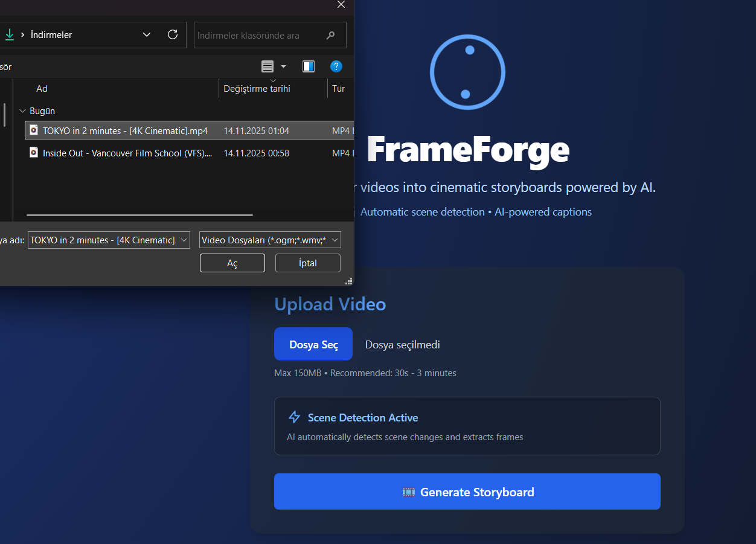Click the date 14.11.2025 00:58
Screen dimensions: 756x544
(257, 153)
